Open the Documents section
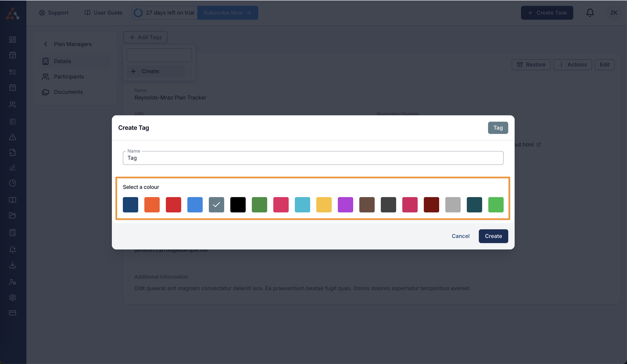 68,92
